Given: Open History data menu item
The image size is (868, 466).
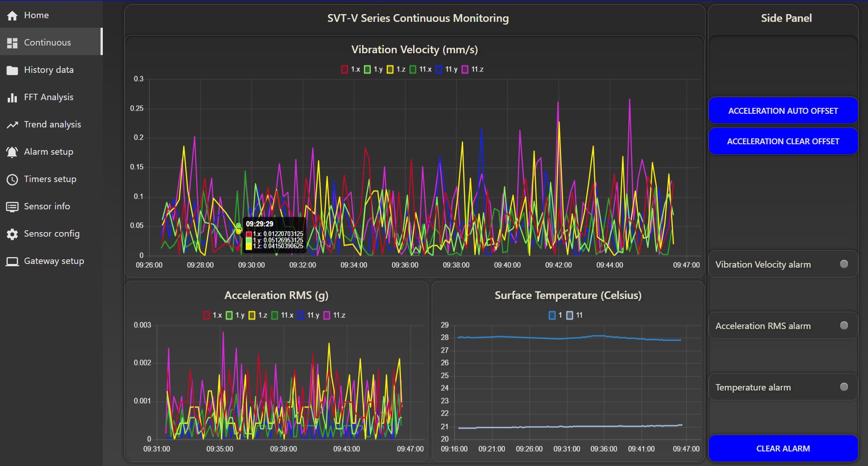Looking at the screenshot, I should (x=51, y=70).
